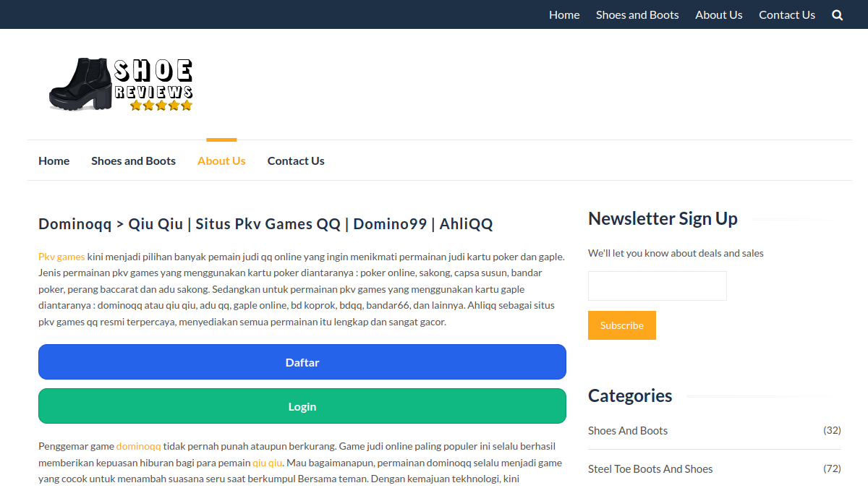Click the orange Subscribe button
Image resolution: width=868 pixels, height=488 pixels.
click(x=622, y=325)
